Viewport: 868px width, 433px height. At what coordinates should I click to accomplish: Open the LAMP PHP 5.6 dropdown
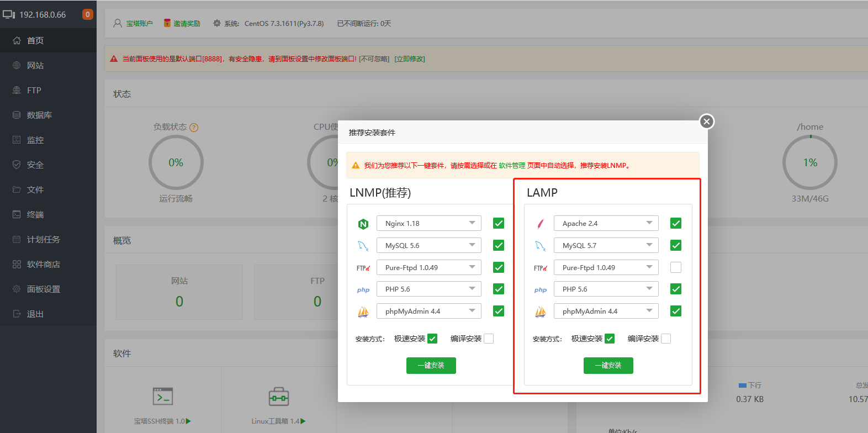(606, 289)
